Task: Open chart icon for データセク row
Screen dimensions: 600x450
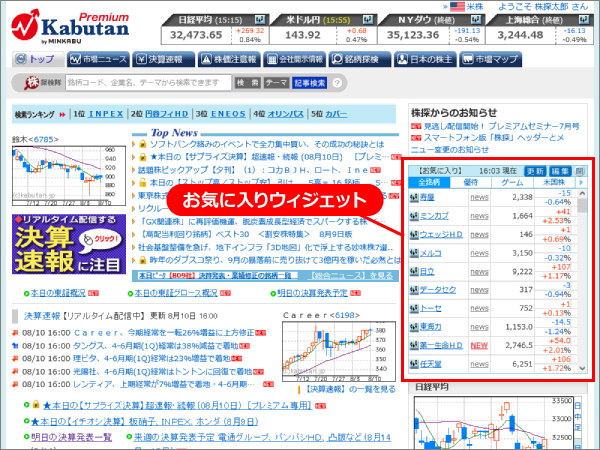Action: click(x=414, y=290)
